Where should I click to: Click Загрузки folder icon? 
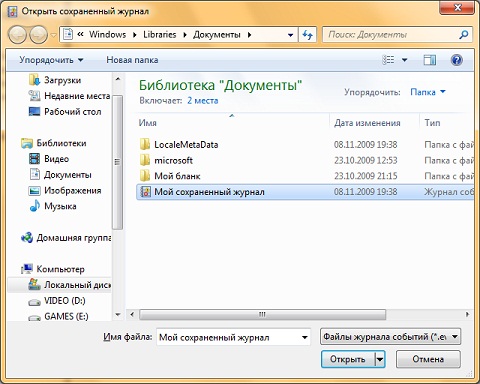pyautogui.click(x=34, y=80)
